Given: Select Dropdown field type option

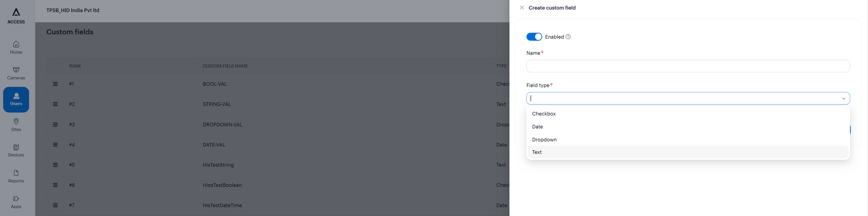Looking at the screenshot, I should click(688, 140).
